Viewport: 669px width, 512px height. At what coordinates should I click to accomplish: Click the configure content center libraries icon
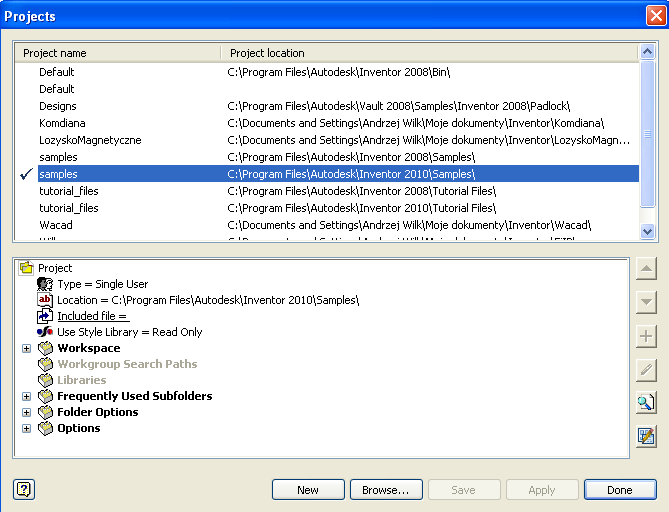pyautogui.click(x=646, y=436)
